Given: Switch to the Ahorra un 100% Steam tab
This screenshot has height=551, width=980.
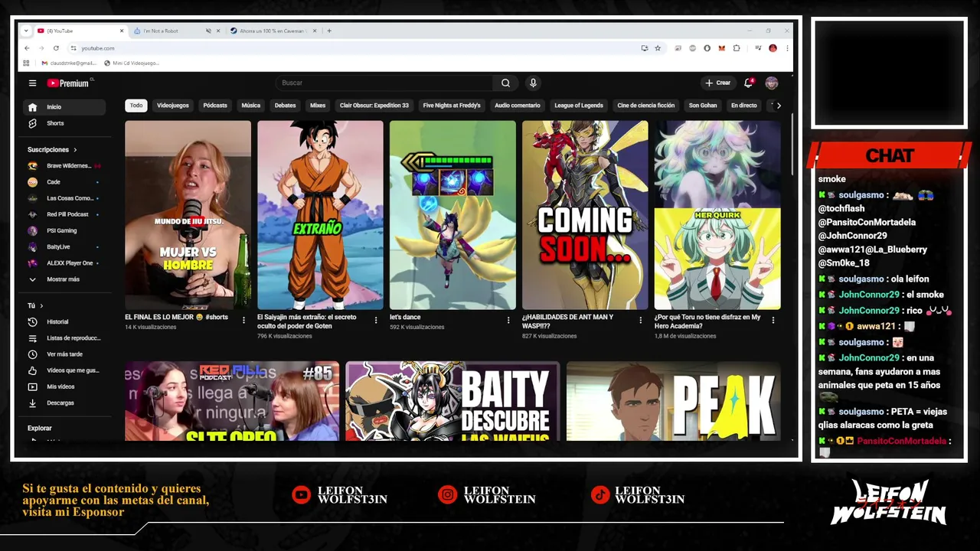Looking at the screenshot, I should pyautogui.click(x=273, y=31).
